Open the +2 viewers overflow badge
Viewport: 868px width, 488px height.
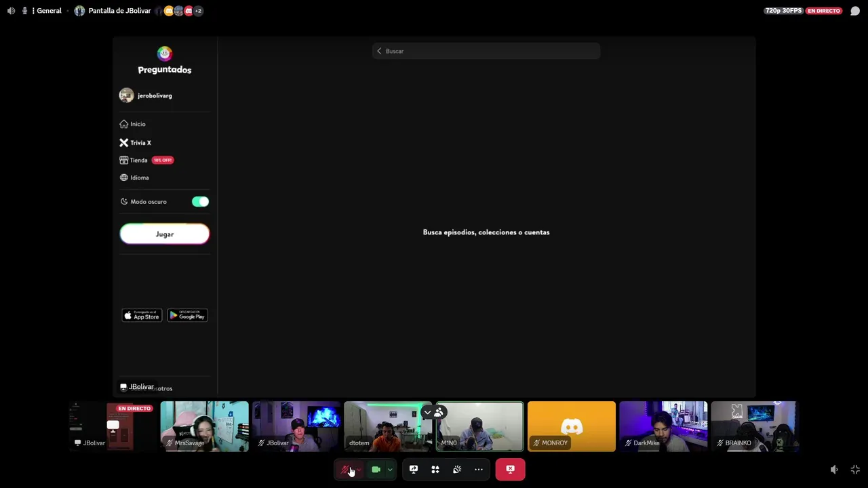pos(198,11)
